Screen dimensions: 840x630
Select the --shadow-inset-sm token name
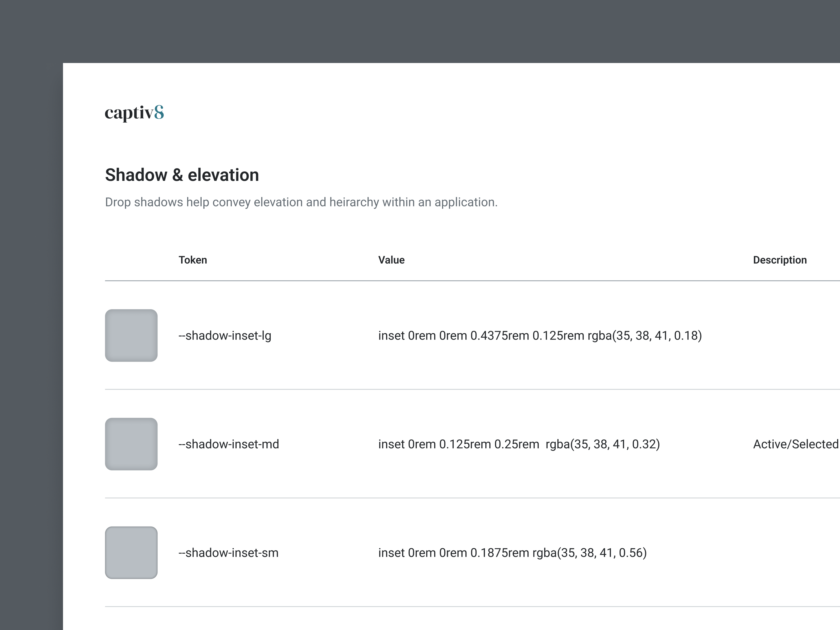click(228, 553)
